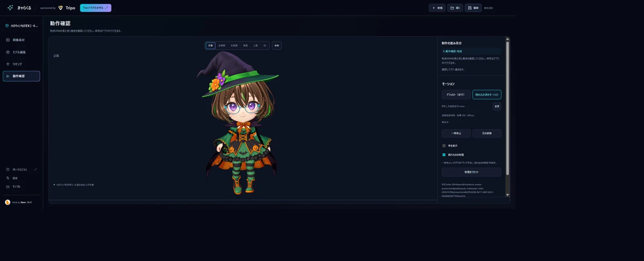Reset to 元の姿勢 pose
The height and width of the screenshot is (261, 644).
pyautogui.click(x=487, y=133)
